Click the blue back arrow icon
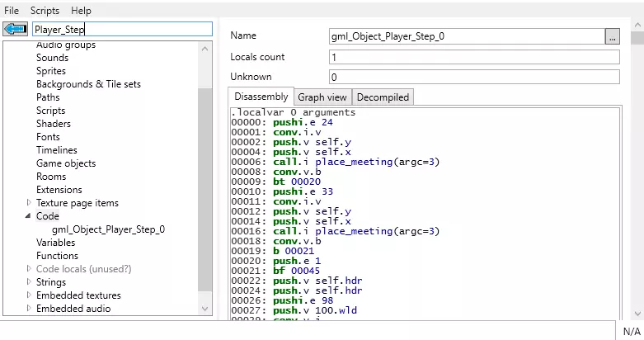 tap(16, 29)
